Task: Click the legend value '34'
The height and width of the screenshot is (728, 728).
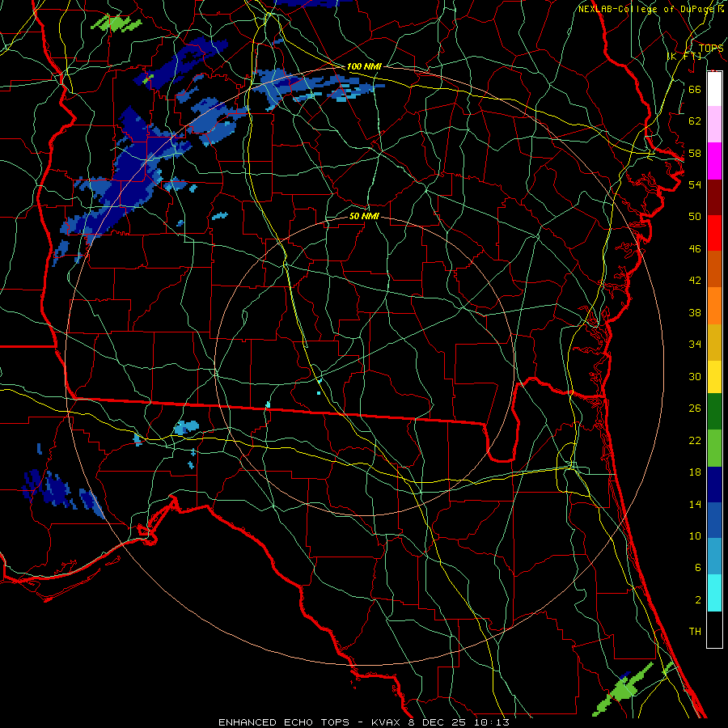Action: [x=695, y=345]
